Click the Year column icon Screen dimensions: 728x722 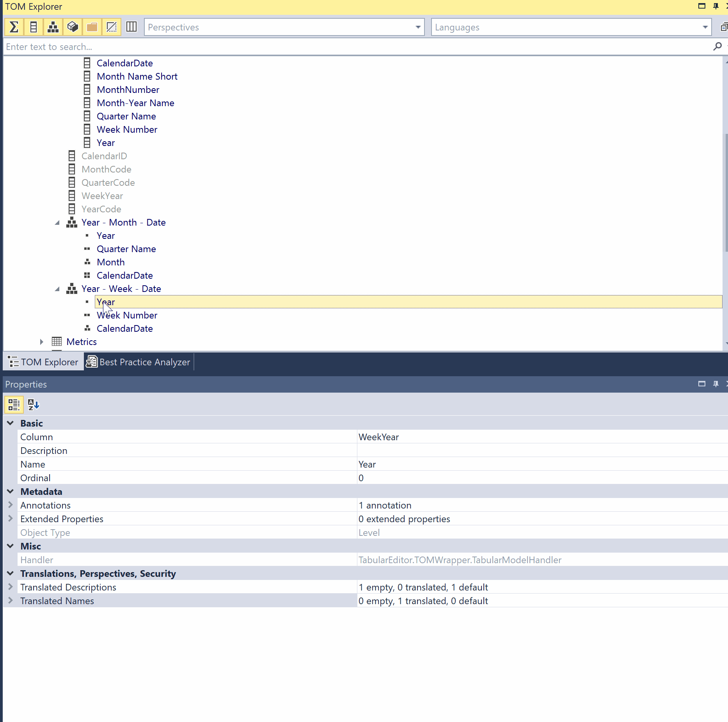click(87, 143)
